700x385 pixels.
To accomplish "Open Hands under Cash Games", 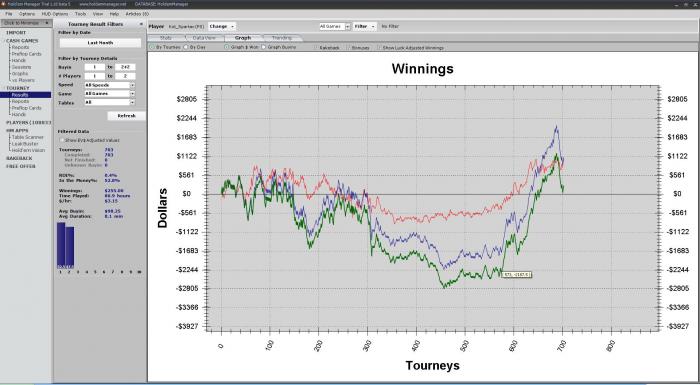I will [19, 60].
